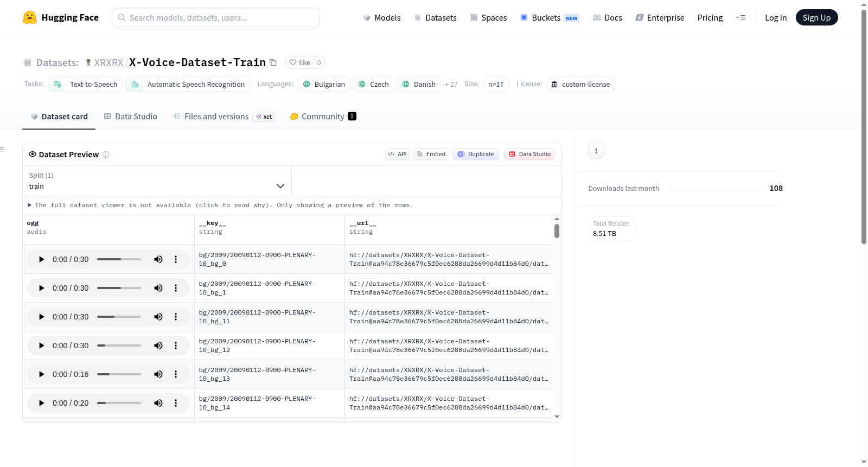Click the Sign Up button
The width and height of the screenshot is (868, 467).
click(x=817, y=17)
